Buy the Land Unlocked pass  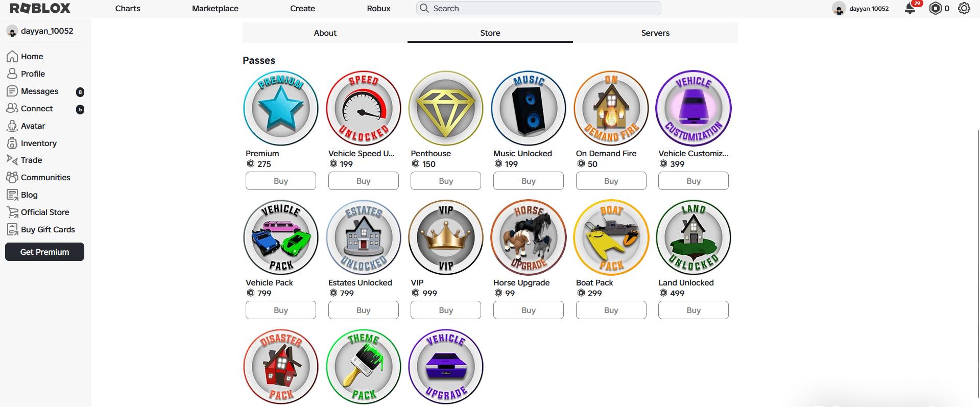(x=693, y=310)
